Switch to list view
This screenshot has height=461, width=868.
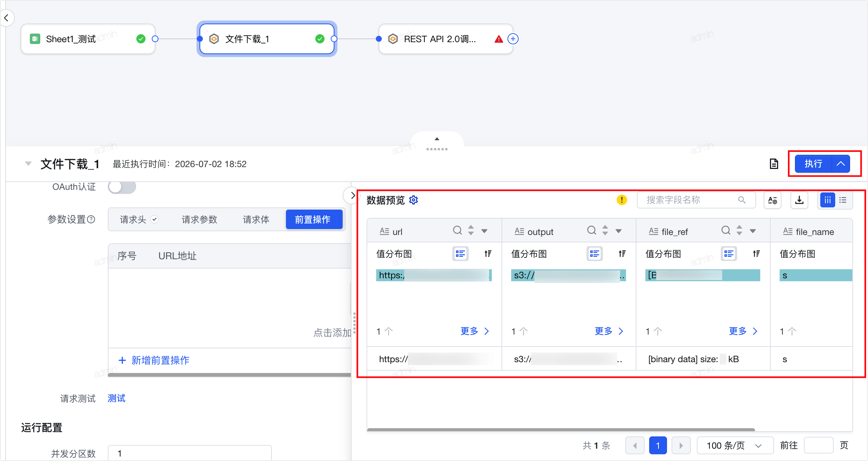point(843,200)
